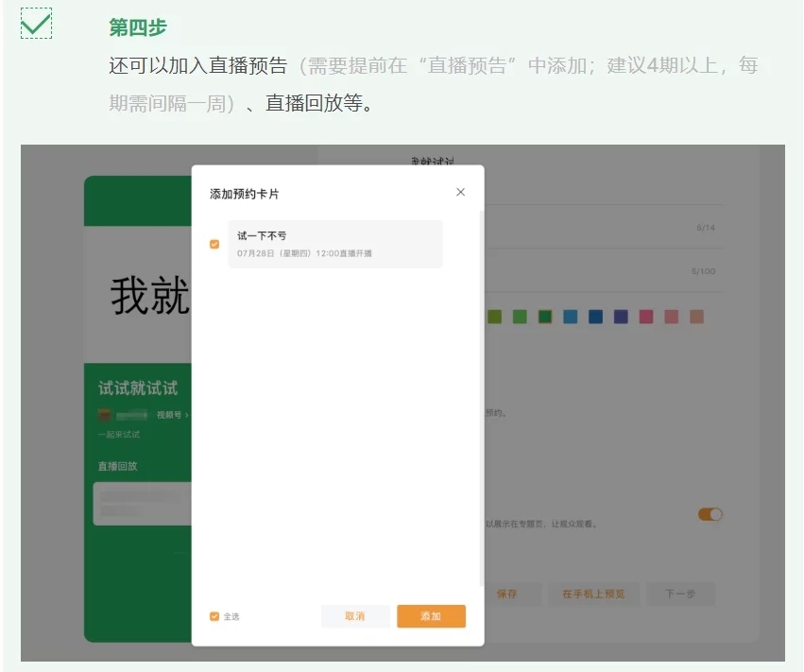Open 在手机上预览 phone preview
804x672 pixels.
(593, 594)
